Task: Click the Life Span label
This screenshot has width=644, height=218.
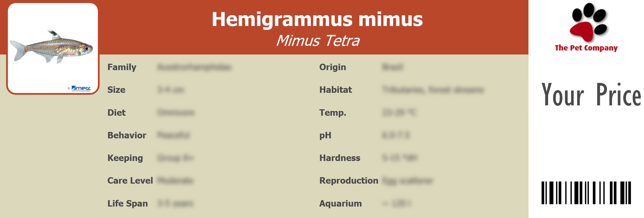Action: coord(128,203)
